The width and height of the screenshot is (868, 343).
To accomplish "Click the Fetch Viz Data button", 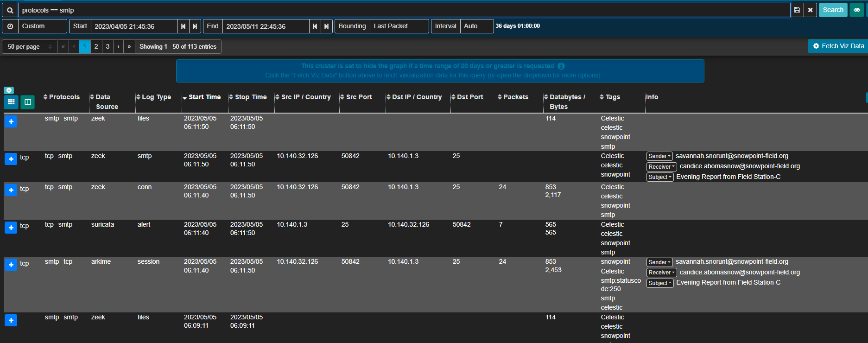I will pyautogui.click(x=838, y=46).
